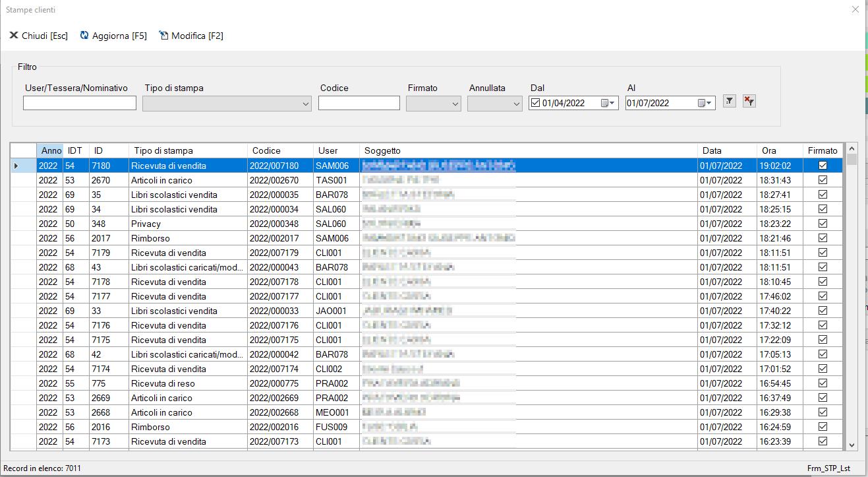Image resolution: width=868 pixels, height=477 pixels.
Task: Select code cell 2022/007173
Action: click(280, 441)
